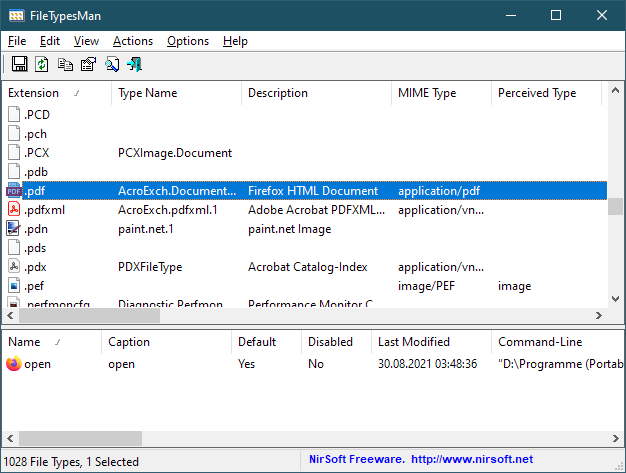This screenshot has height=473, width=626.
Task: Click the Copy Selected Items icon
Action: coord(65,65)
